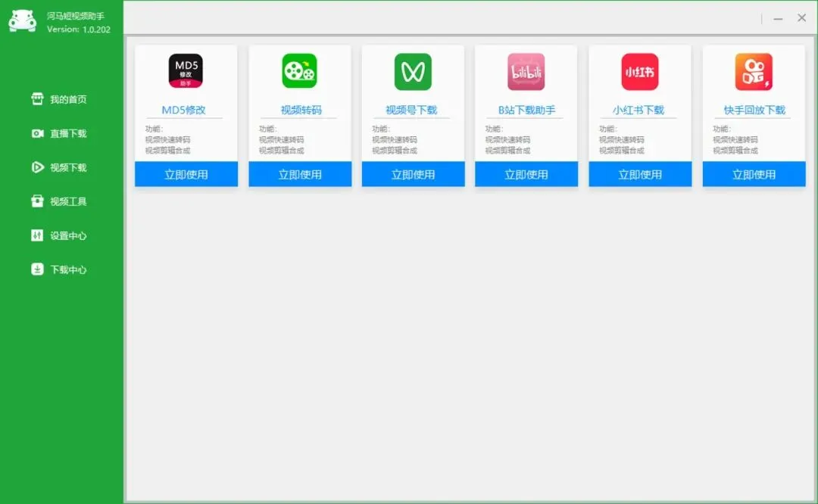Click 立即使用 under 视频号下载
Viewport: 818px width, 504px height.
(x=414, y=174)
